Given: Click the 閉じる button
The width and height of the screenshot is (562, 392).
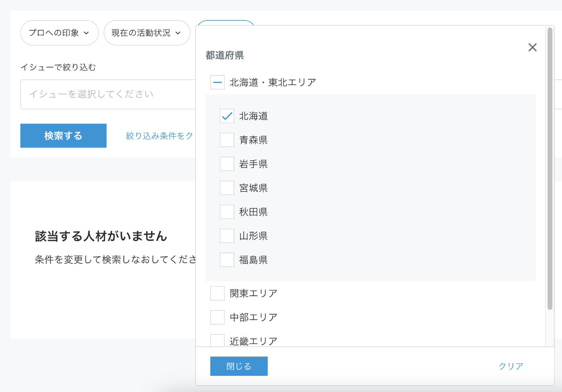Looking at the screenshot, I should [x=239, y=366].
